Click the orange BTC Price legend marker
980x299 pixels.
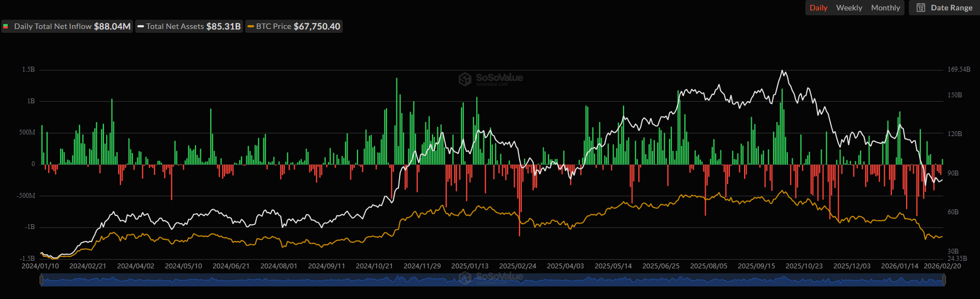(x=251, y=26)
